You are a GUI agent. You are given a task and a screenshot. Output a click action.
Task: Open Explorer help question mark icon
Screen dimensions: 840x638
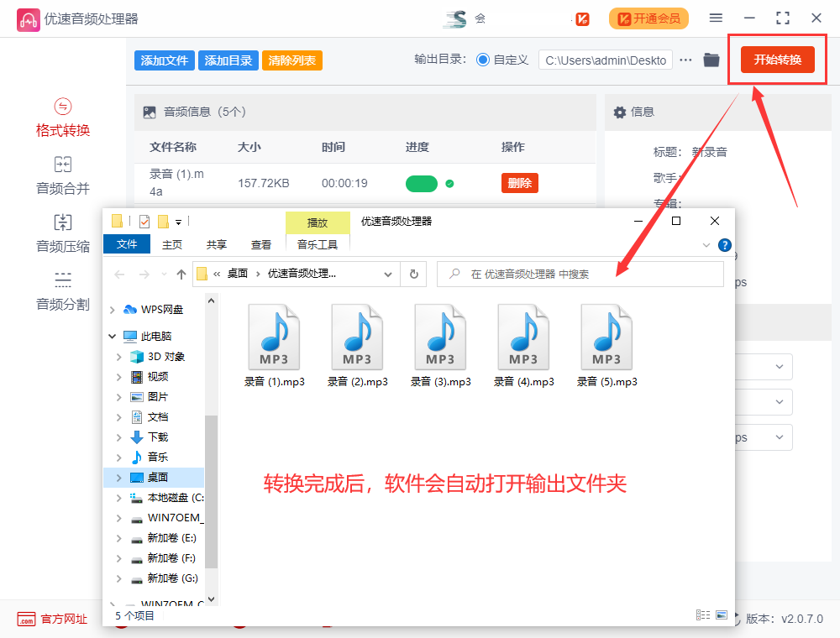(724, 245)
